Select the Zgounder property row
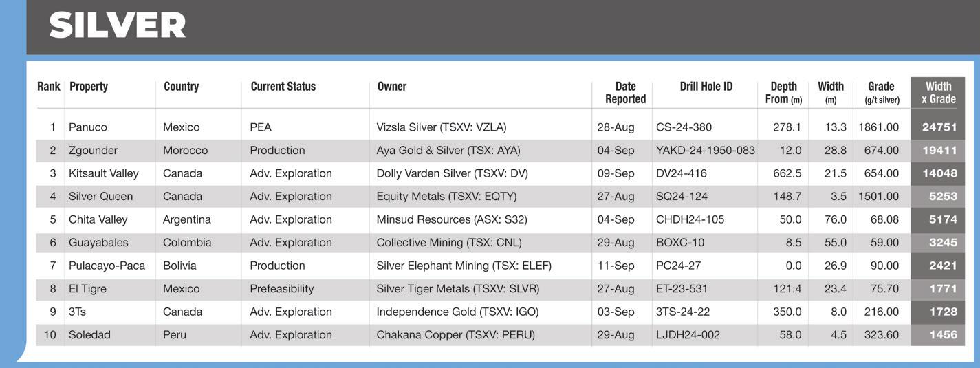Viewport: 980px width, 368px height. 93,151
